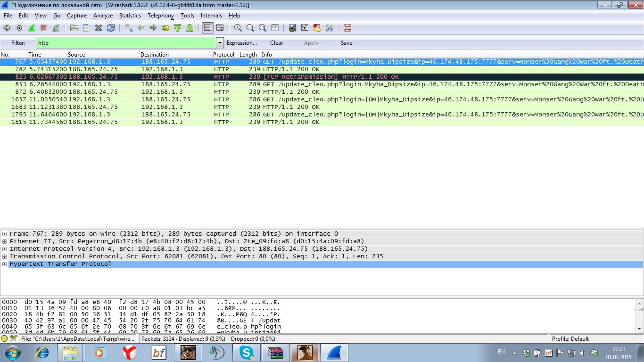Screen dimensions: 644x362
Task: Jump to the first packet
Action: click(x=177, y=28)
